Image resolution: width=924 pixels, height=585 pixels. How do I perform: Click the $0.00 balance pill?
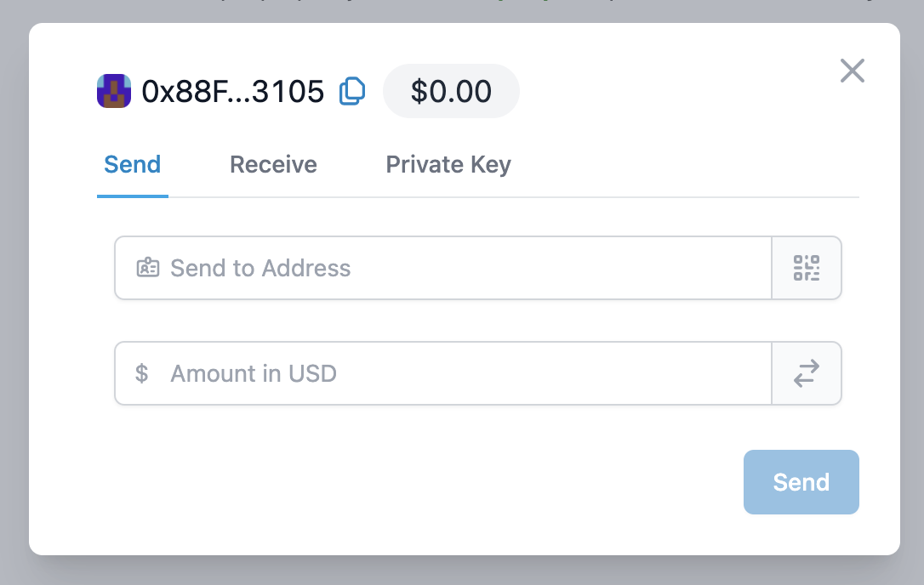click(451, 91)
